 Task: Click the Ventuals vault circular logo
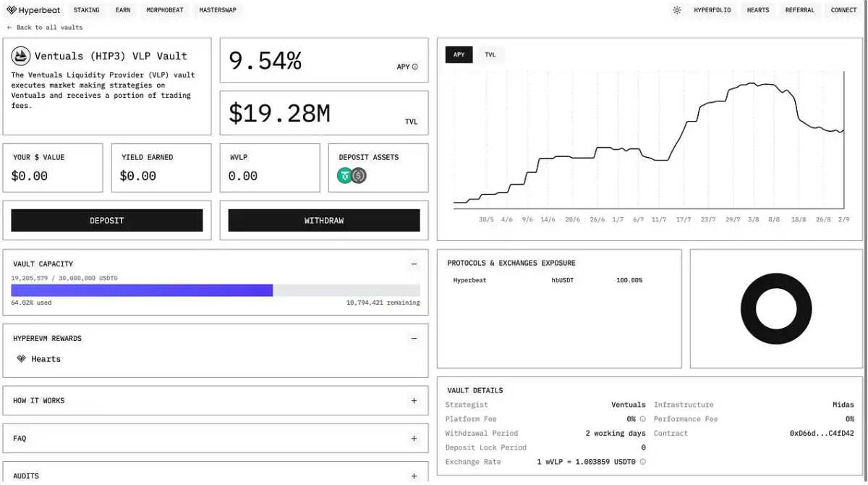click(x=21, y=56)
